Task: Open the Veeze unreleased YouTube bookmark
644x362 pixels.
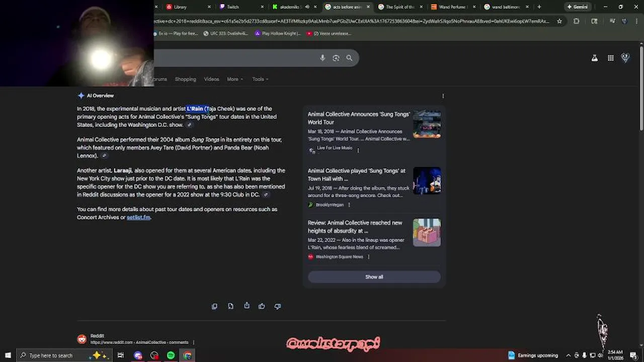Action: 329,34
